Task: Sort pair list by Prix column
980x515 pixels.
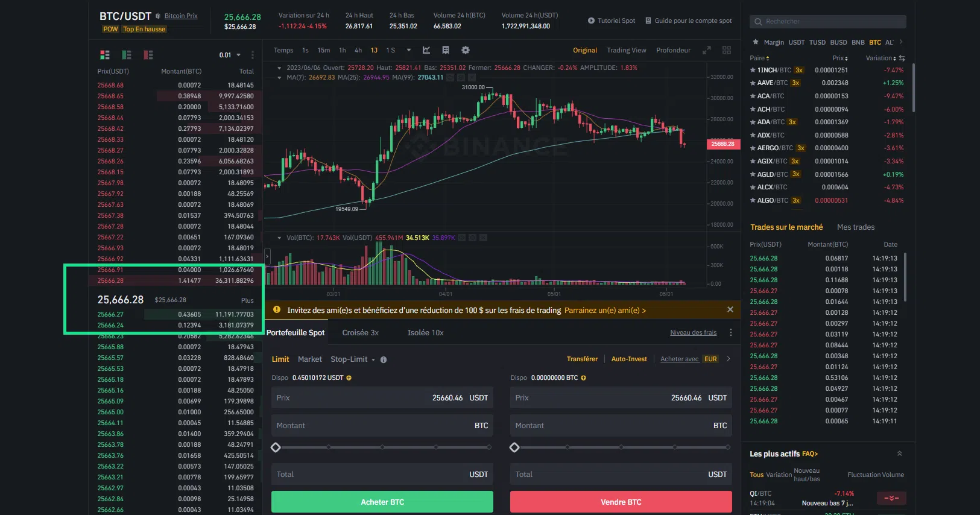Action: (840, 58)
